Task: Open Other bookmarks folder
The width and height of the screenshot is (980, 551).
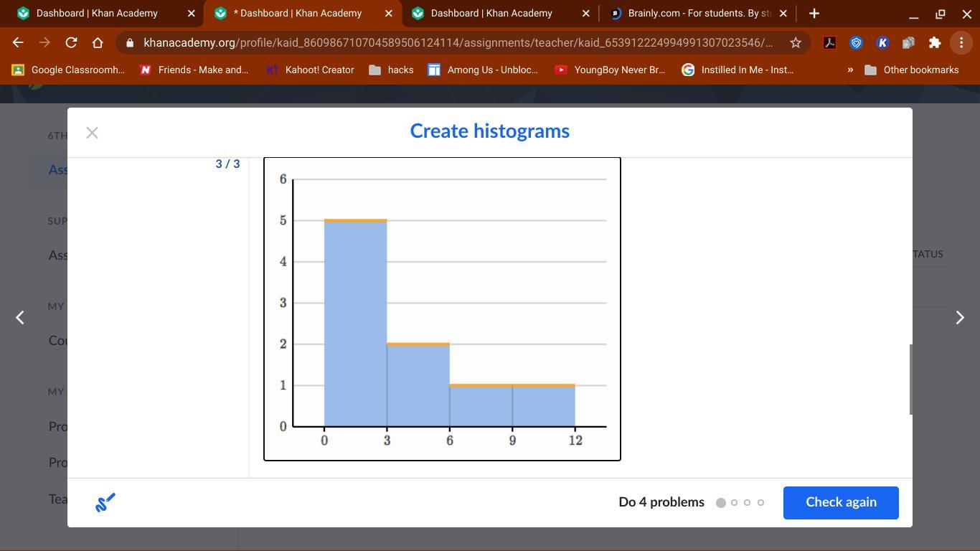Action: pyautogui.click(x=912, y=70)
